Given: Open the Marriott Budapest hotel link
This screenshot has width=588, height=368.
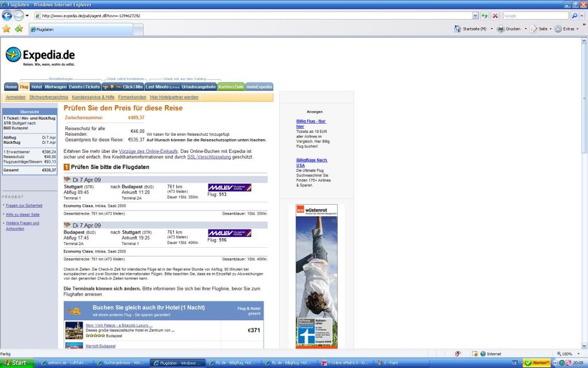Looking at the screenshot, I should point(100,346).
